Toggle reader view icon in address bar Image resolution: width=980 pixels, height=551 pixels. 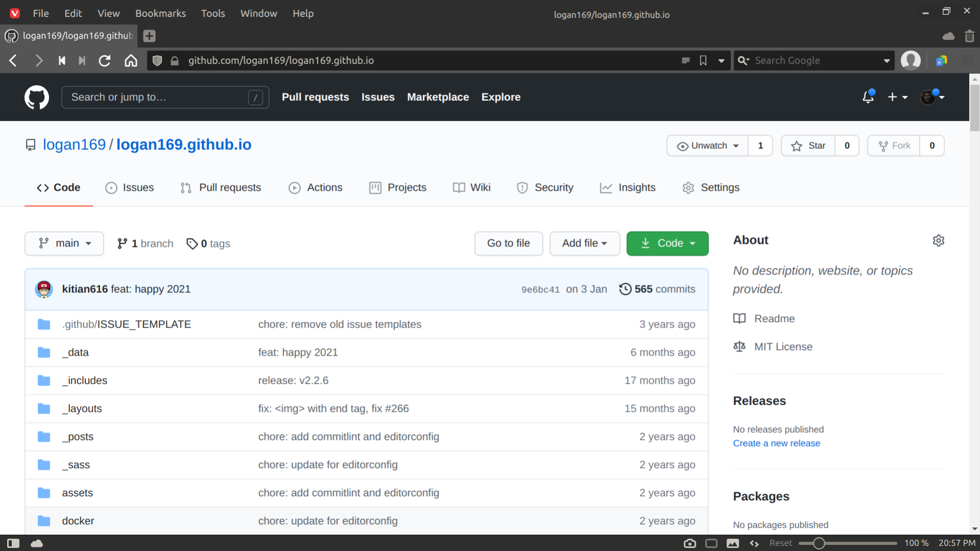pyautogui.click(x=686, y=61)
